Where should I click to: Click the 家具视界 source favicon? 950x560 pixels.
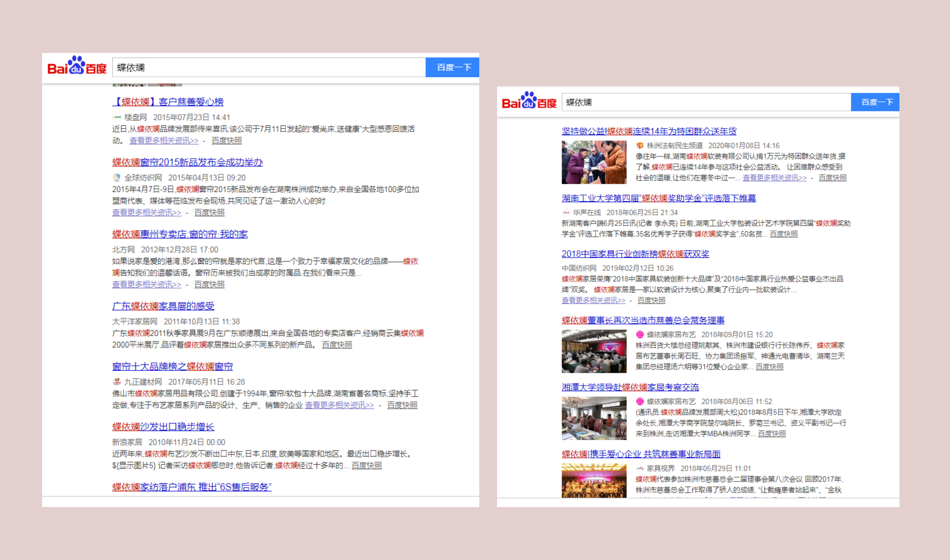tap(640, 468)
